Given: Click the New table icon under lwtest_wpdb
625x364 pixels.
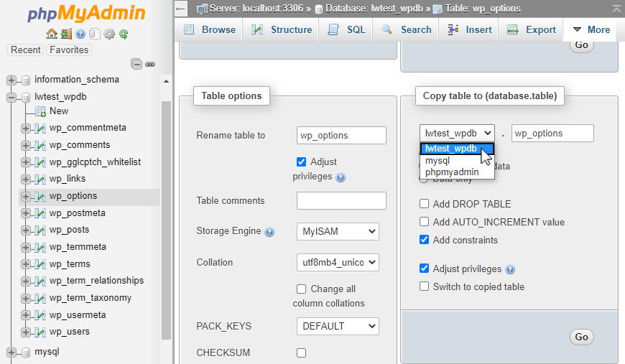Looking at the screenshot, I should click(40, 111).
